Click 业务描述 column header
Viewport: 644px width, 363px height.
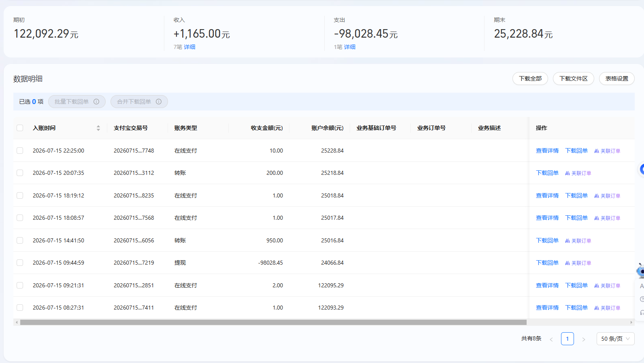click(489, 128)
